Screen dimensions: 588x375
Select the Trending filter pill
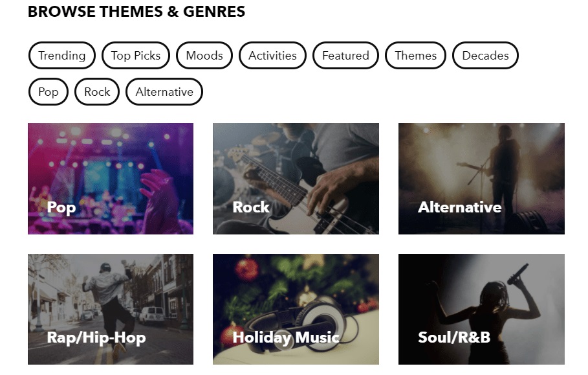coord(61,56)
